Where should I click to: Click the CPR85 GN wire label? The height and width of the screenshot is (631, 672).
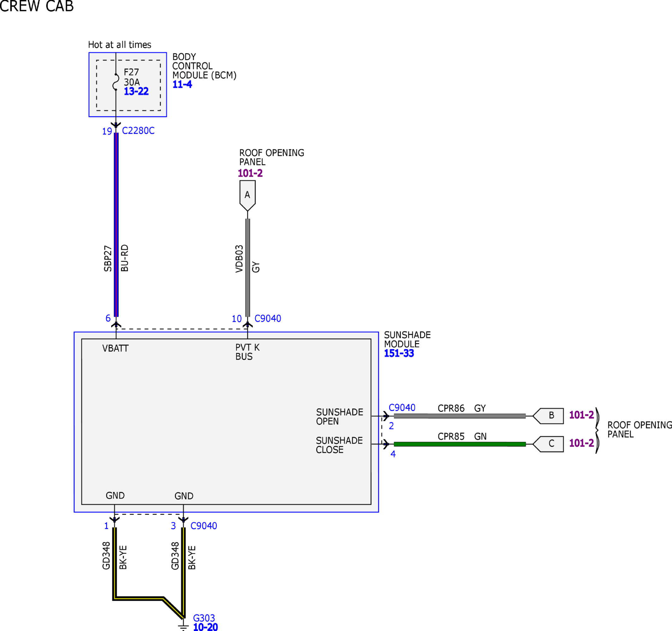pyautogui.click(x=462, y=437)
